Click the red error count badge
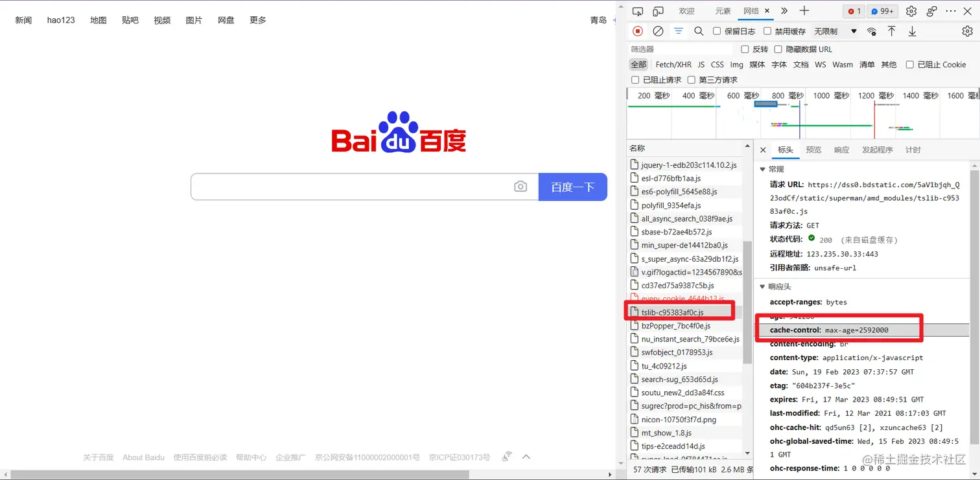The width and height of the screenshot is (980, 480). click(x=854, y=11)
